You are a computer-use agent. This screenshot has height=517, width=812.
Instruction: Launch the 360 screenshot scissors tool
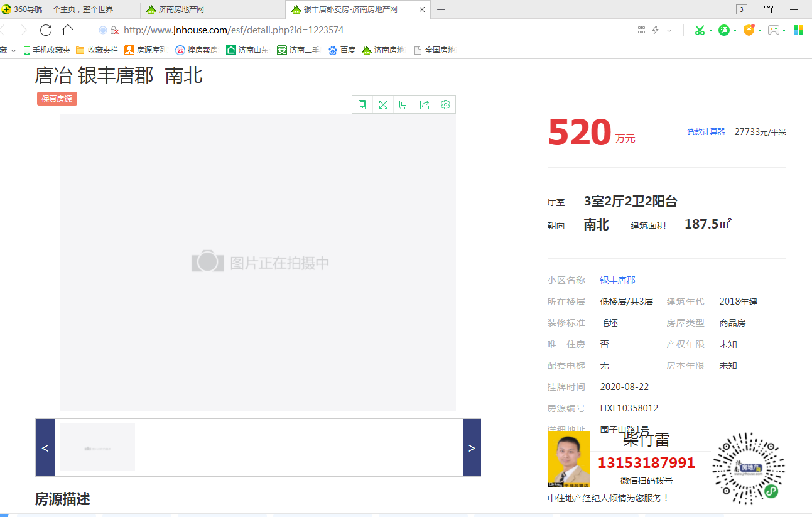click(699, 30)
